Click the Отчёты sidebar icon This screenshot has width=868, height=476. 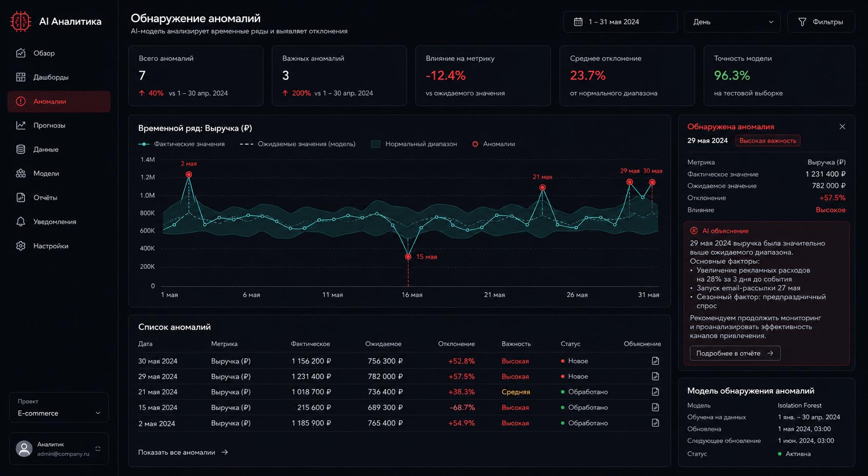(x=21, y=198)
